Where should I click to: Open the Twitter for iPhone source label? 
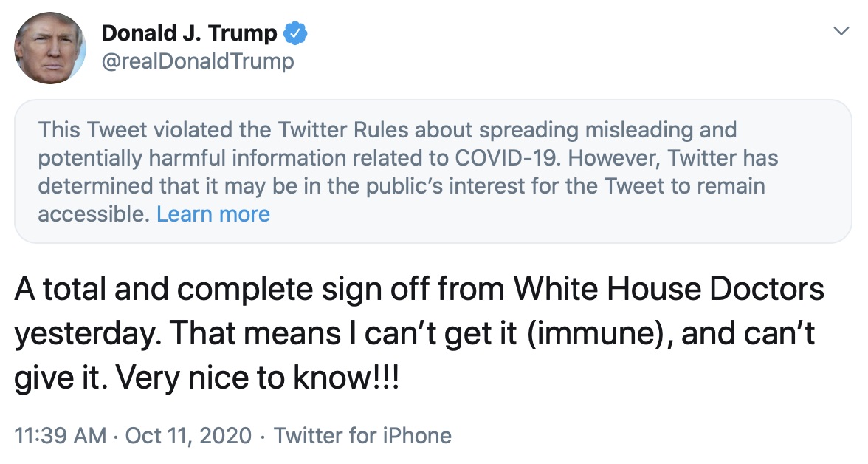(362, 436)
